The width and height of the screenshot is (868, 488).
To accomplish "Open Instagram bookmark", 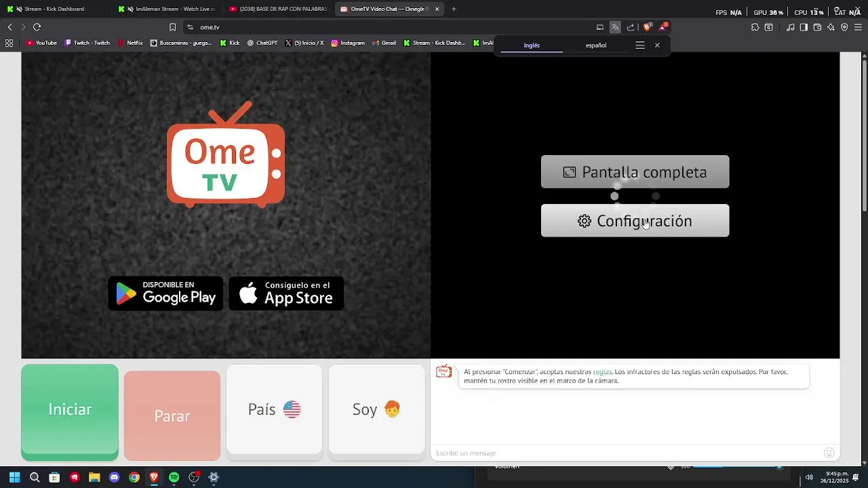I will coord(348,43).
